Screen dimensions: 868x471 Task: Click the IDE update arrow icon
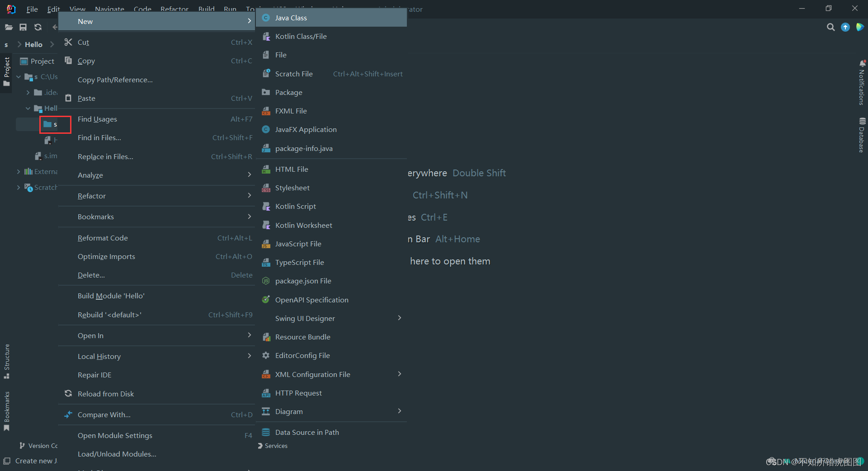coord(845,27)
